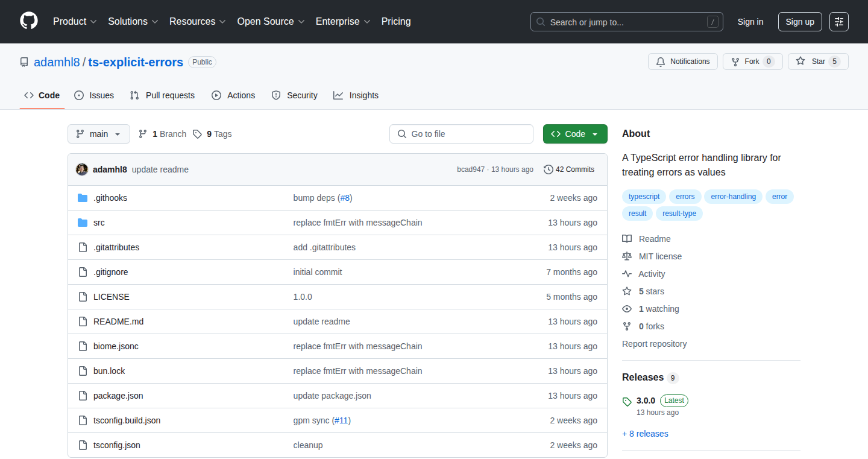This screenshot has height=459, width=868.
Task: Open pull request #11 link
Action: pos(341,420)
